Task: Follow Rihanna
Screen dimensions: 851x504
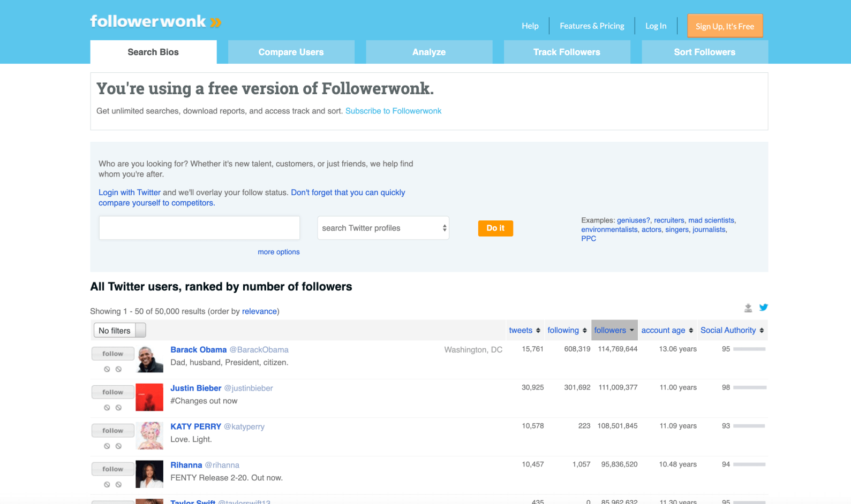Action: [112, 469]
